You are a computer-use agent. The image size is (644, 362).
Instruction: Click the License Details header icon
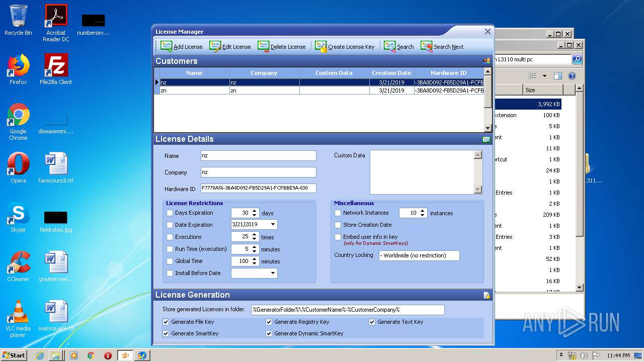[x=487, y=139]
